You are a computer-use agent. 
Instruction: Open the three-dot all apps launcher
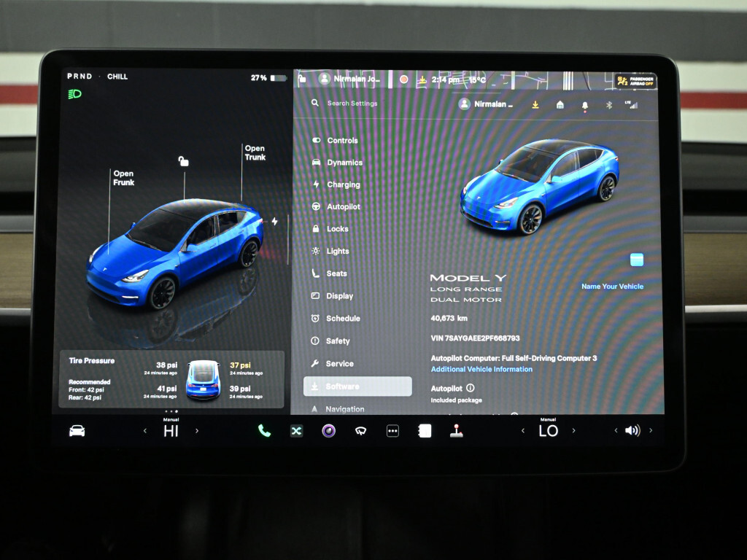(x=392, y=431)
